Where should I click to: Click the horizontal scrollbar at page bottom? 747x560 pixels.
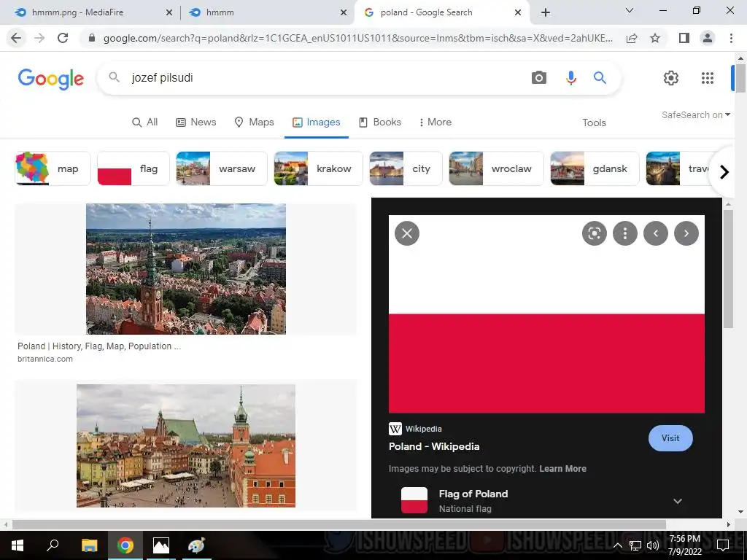pyautogui.click(x=338, y=524)
